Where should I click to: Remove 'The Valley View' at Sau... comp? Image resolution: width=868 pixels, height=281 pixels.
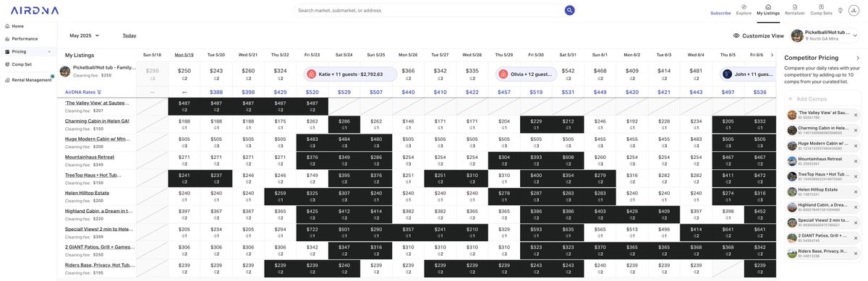(856, 115)
